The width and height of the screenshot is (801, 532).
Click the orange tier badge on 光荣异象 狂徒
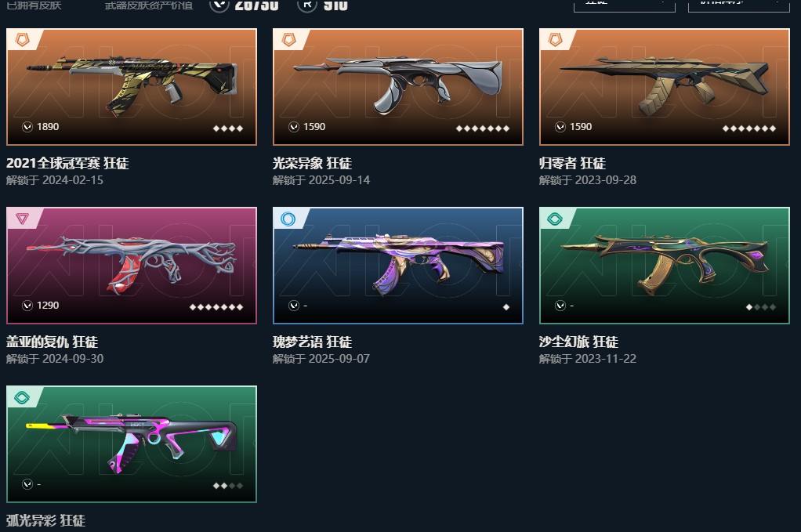click(289, 39)
